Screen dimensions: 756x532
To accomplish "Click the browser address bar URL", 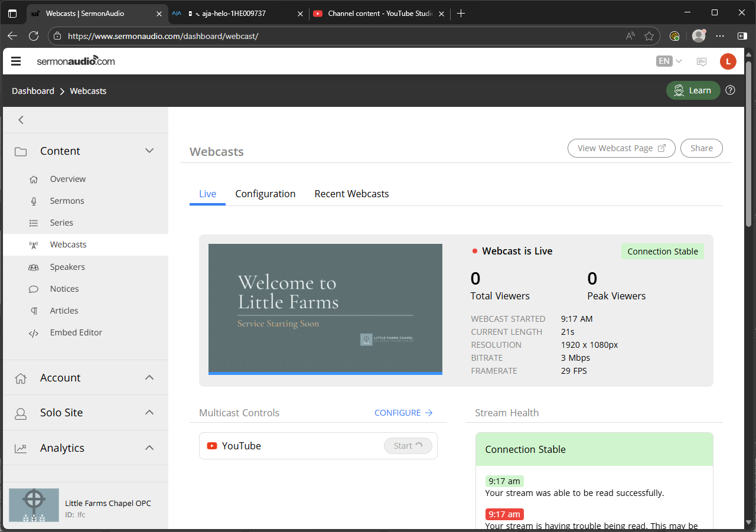I will click(x=163, y=36).
